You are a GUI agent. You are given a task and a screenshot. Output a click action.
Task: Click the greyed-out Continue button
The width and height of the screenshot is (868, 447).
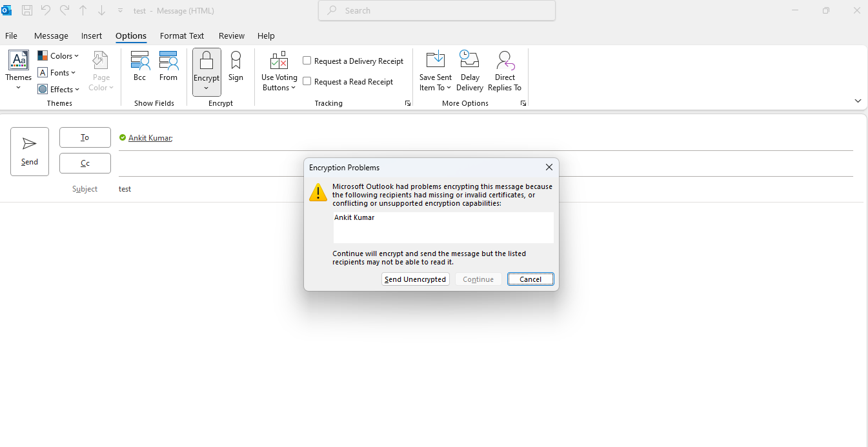(478, 279)
